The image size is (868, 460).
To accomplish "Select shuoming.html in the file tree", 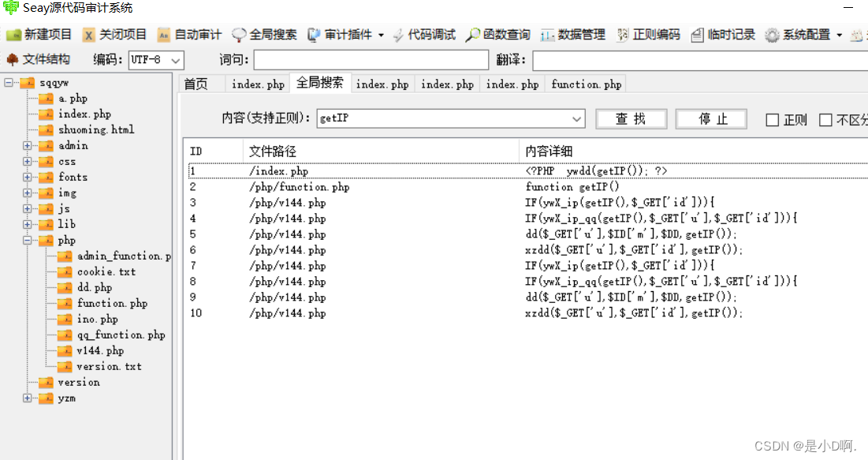I will 95,129.
